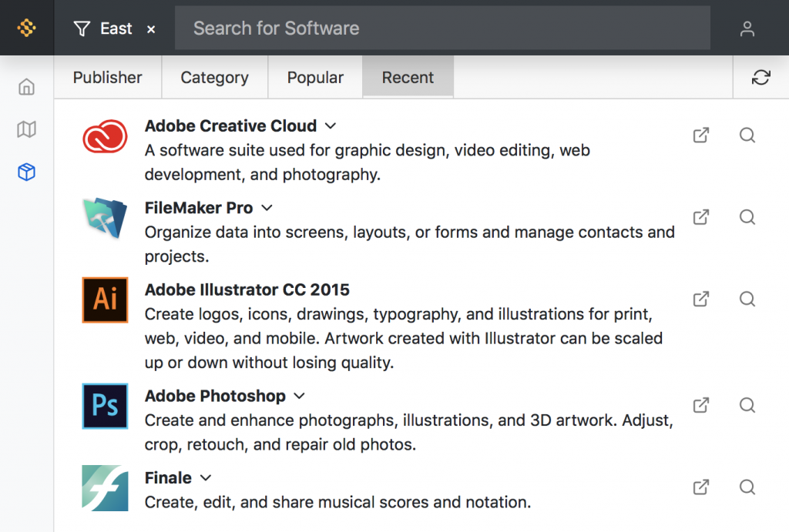Switch to the Popular tab
This screenshot has height=532, width=789.
(315, 78)
